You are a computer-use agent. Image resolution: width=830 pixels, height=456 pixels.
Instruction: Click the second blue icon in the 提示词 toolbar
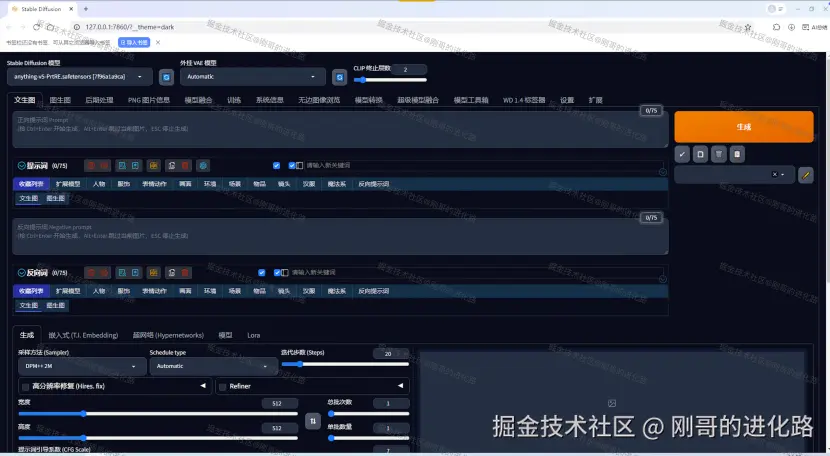[135, 166]
